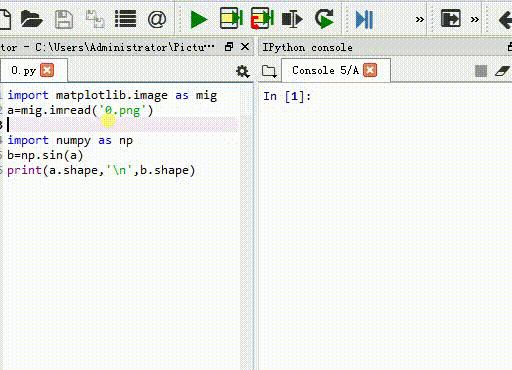Click the IPython console pane title
This screenshot has width=512, height=370.
tap(307, 47)
